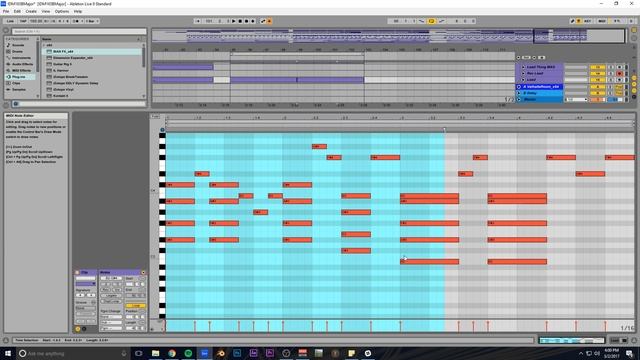This screenshot has width=640, height=360.
Task: Click the Stop button in transport bar
Action: [240, 21]
